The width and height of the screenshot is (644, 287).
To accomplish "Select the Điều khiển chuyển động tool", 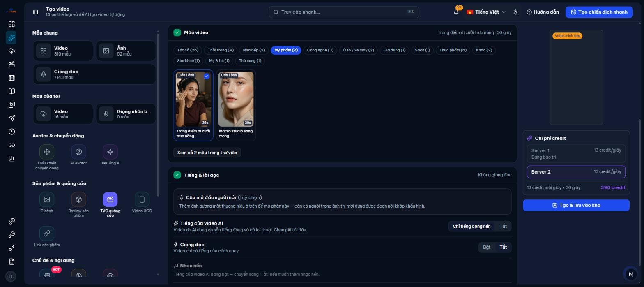I will pos(47,157).
